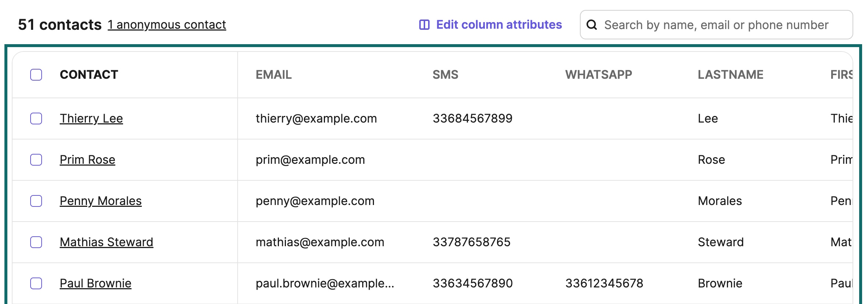Image resolution: width=868 pixels, height=304 pixels.
Task: Check the checkbox next to Thierry Lee
Action: (35, 119)
